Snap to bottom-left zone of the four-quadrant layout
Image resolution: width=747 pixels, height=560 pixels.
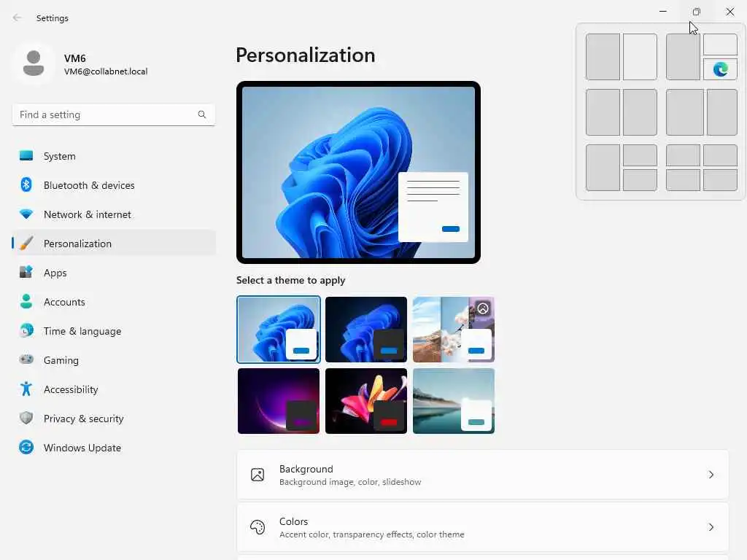pyautogui.click(x=683, y=180)
